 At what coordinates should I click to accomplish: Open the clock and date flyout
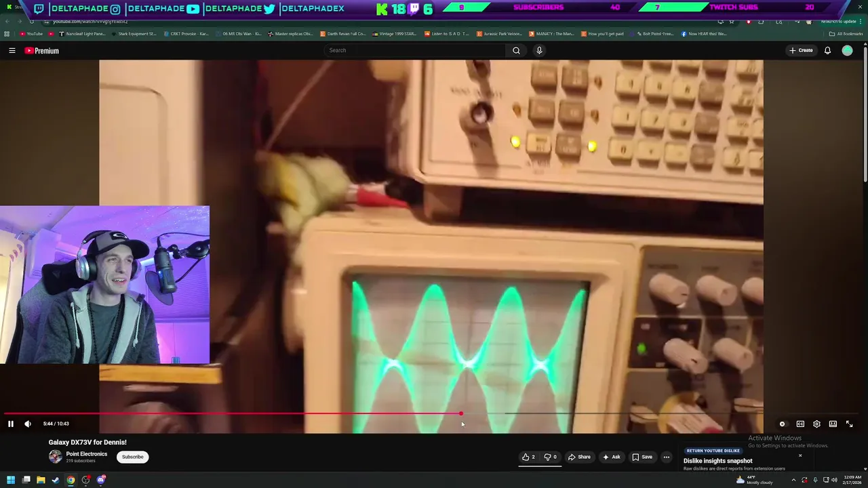(852, 480)
